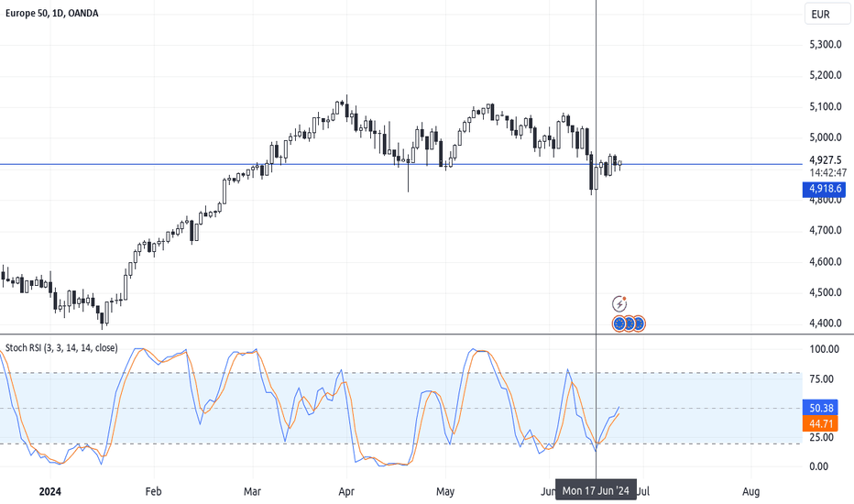This screenshot has height=504, width=854.
Task: Click the 75.00 indicator scale label
Action: [x=821, y=379]
